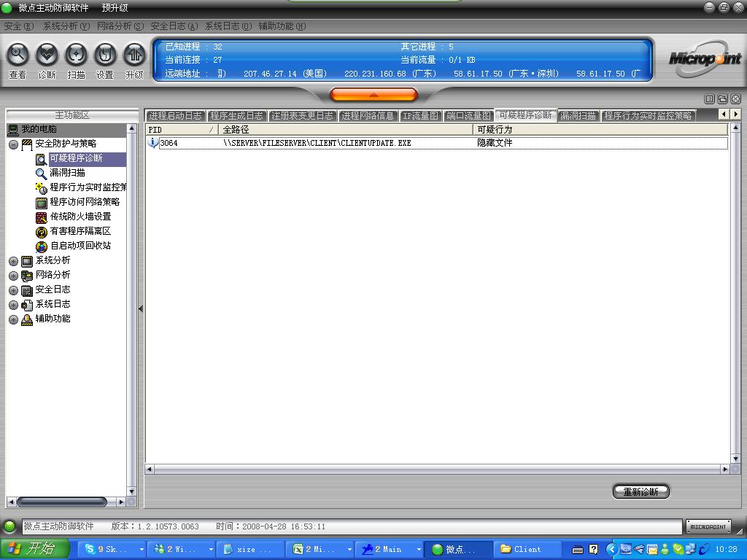Click the help question mark in taskbar
This screenshot has width=747, height=560.
594,549
